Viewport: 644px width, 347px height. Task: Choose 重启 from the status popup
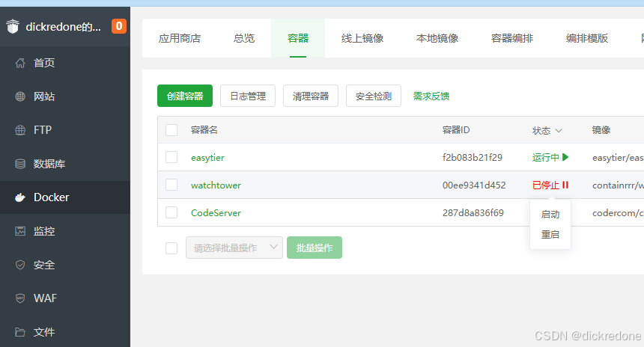[x=550, y=235]
